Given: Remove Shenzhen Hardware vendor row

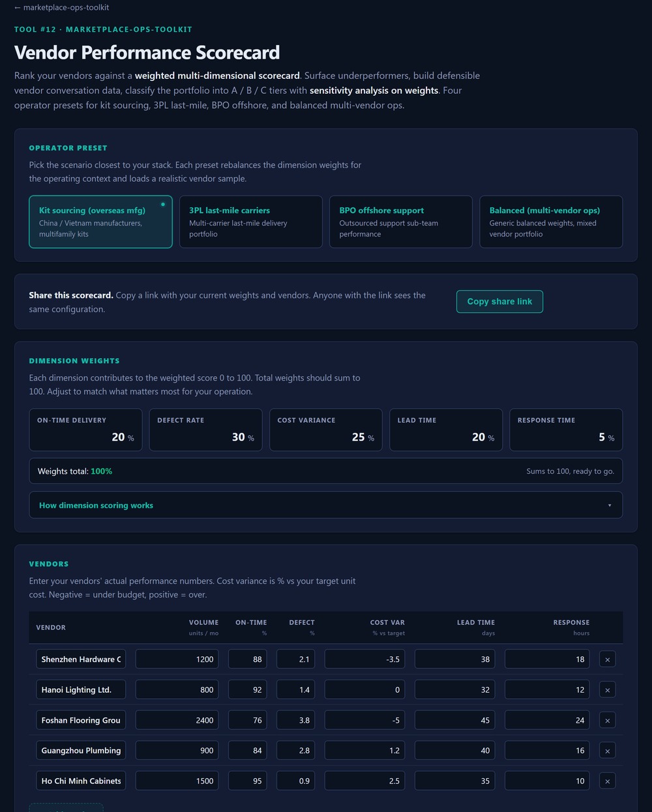Looking at the screenshot, I should tap(607, 660).
